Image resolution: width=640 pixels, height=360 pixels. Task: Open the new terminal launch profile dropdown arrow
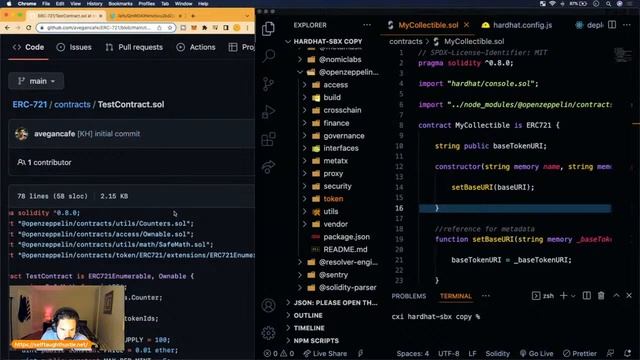(573, 296)
